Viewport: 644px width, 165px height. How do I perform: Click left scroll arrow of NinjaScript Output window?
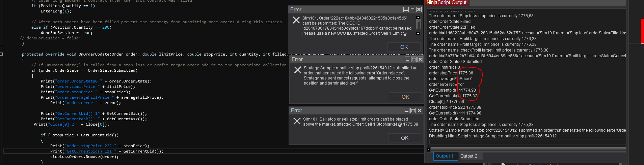(x=429, y=150)
